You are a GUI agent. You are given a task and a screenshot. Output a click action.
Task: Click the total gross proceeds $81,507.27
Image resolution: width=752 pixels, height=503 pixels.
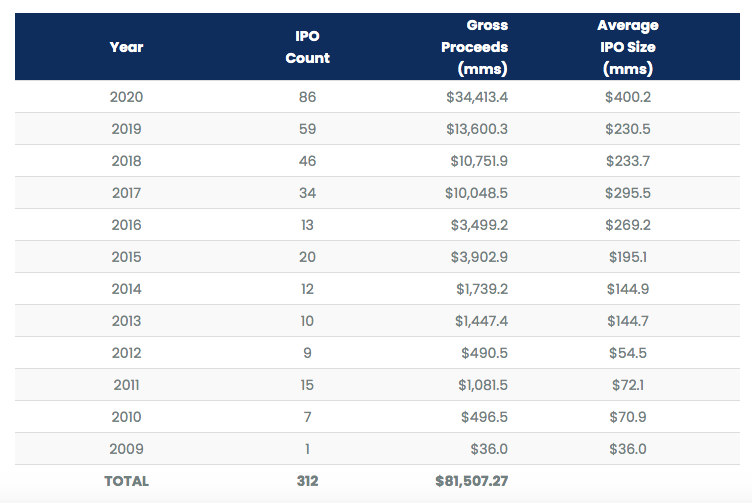pos(471,481)
